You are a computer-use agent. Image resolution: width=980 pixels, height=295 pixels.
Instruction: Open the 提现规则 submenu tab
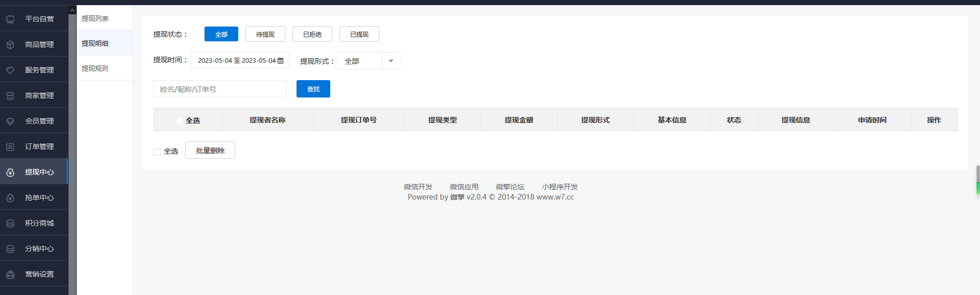[104, 68]
